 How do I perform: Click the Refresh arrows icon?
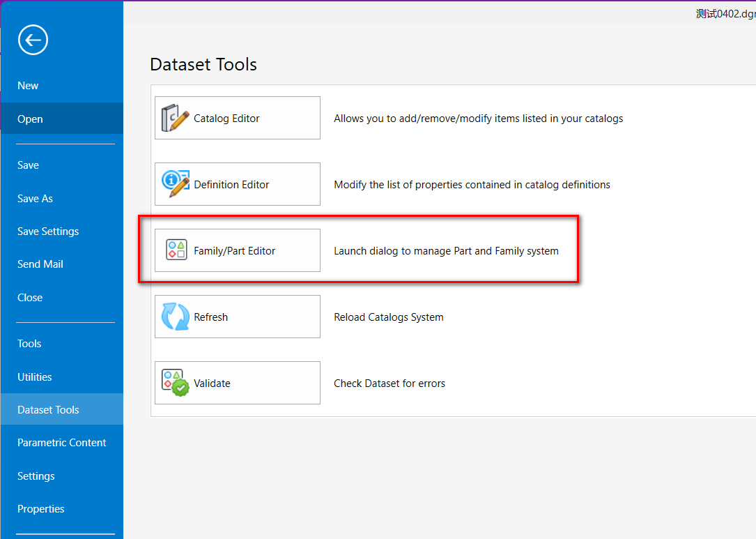pyautogui.click(x=175, y=317)
